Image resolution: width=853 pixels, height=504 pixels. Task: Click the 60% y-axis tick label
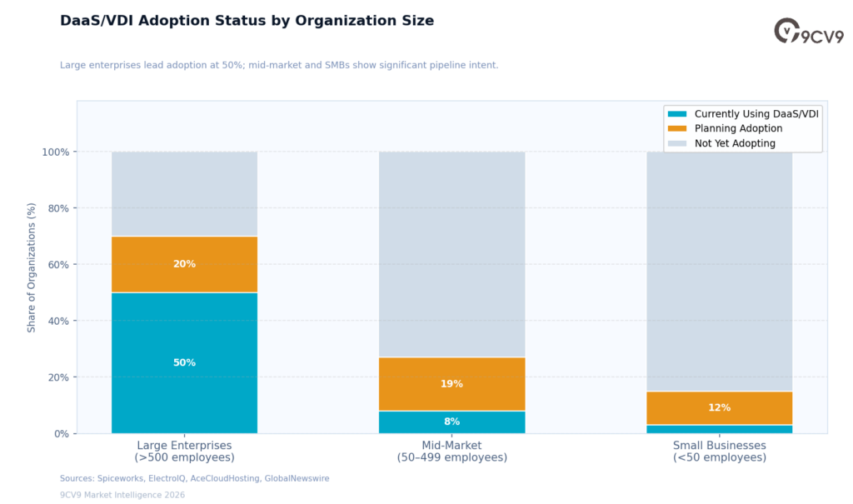[58, 265]
